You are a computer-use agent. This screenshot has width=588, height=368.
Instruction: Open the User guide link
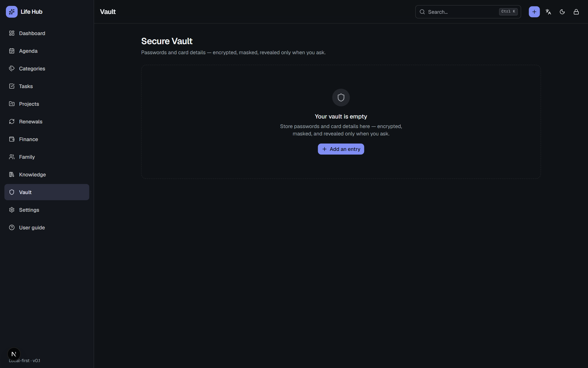pyautogui.click(x=47, y=227)
